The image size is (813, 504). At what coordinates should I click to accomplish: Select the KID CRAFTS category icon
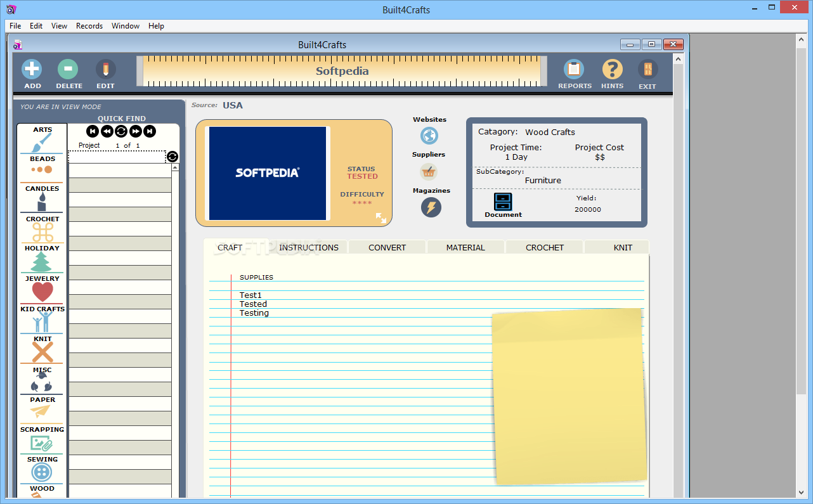(x=42, y=322)
